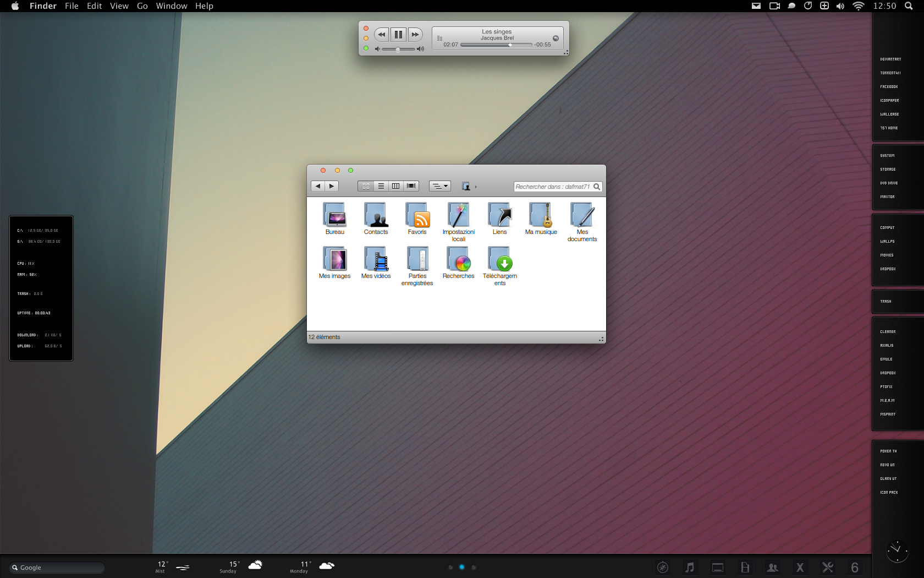The width and height of the screenshot is (924, 578).
Task: Click the window/screen icon in the dock
Action: pyautogui.click(x=717, y=568)
